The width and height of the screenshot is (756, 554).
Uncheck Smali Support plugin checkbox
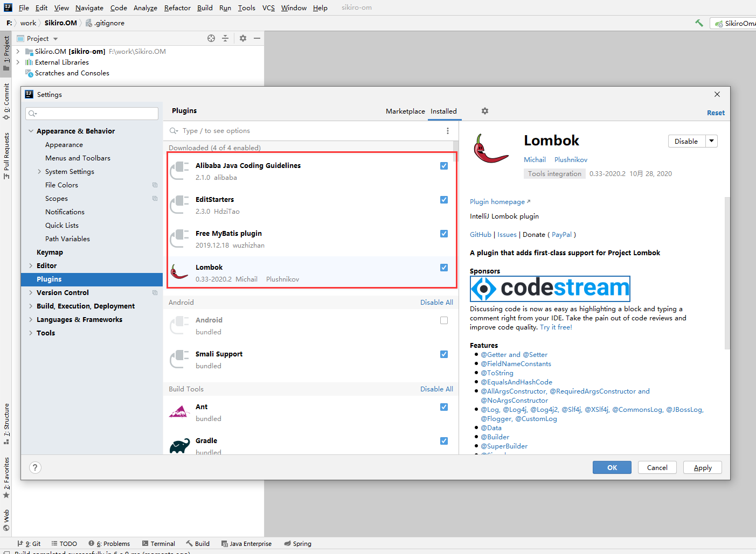[x=444, y=354]
